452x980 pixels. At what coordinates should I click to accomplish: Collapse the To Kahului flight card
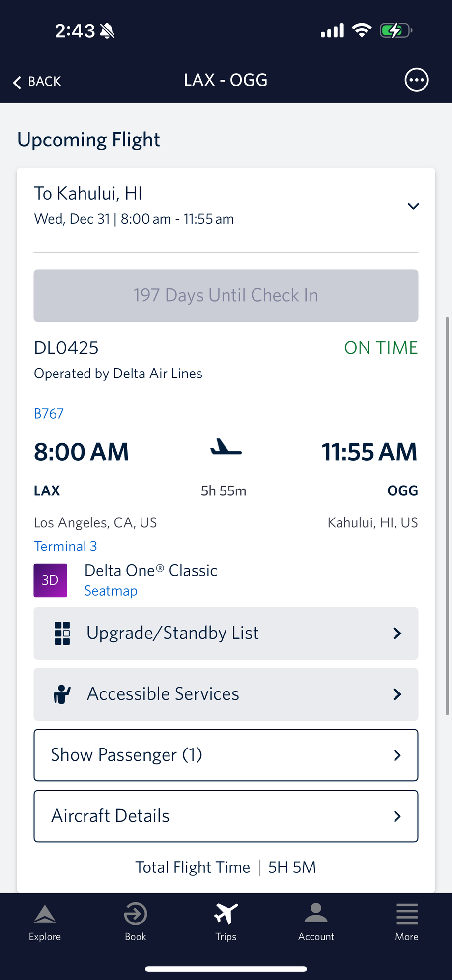pyautogui.click(x=413, y=206)
